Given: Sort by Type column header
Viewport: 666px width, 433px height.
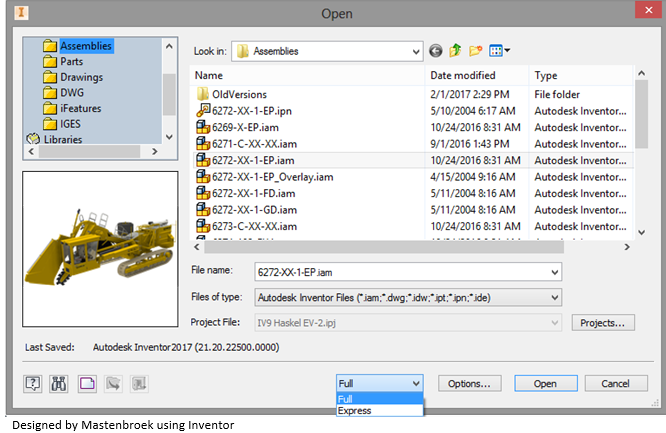Looking at the screenshot, I should (x=581, y=76).
